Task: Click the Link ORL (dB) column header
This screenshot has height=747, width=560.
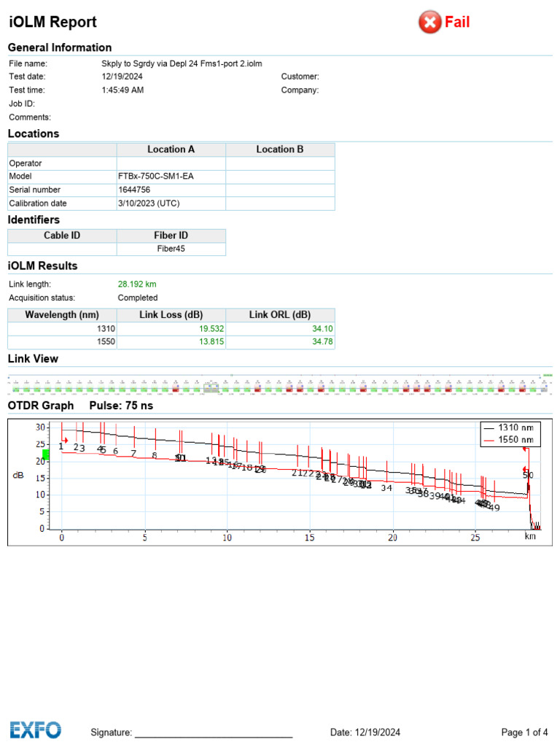Action: tap(280, 315)
